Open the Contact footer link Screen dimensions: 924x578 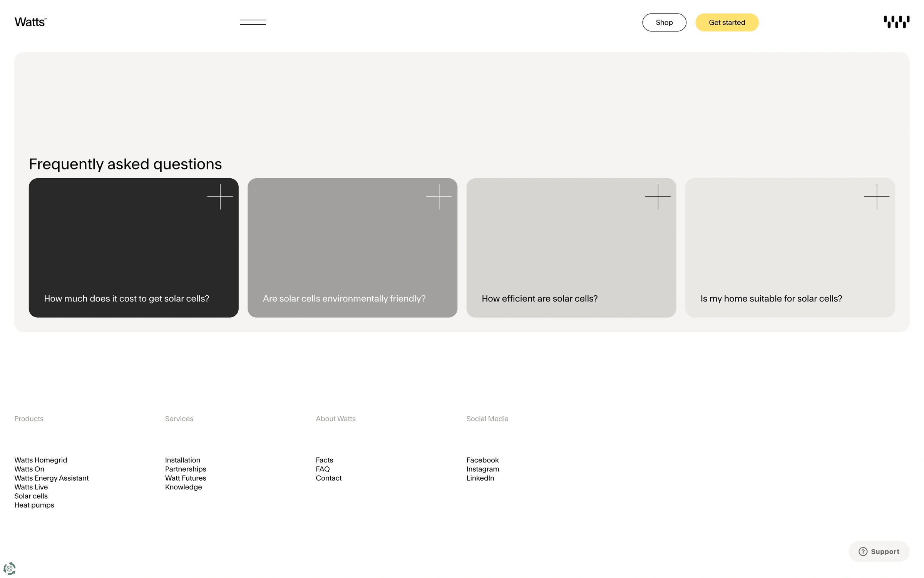(x=329, y=478)
